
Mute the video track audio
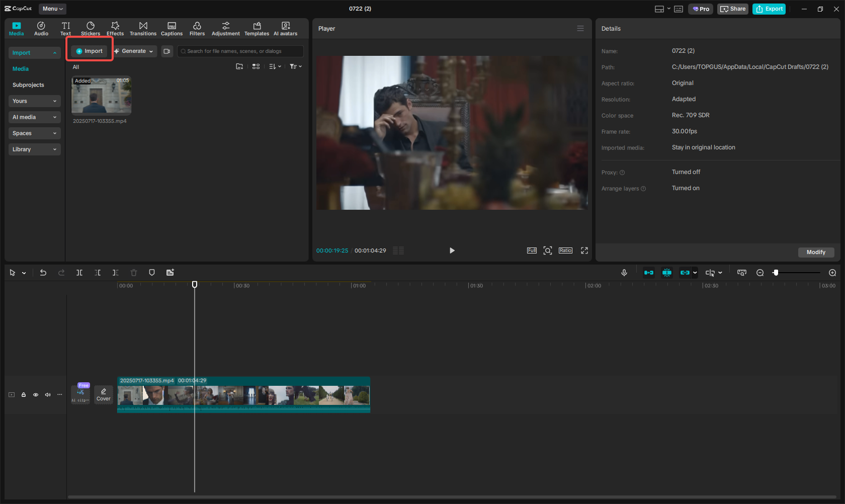47,395
